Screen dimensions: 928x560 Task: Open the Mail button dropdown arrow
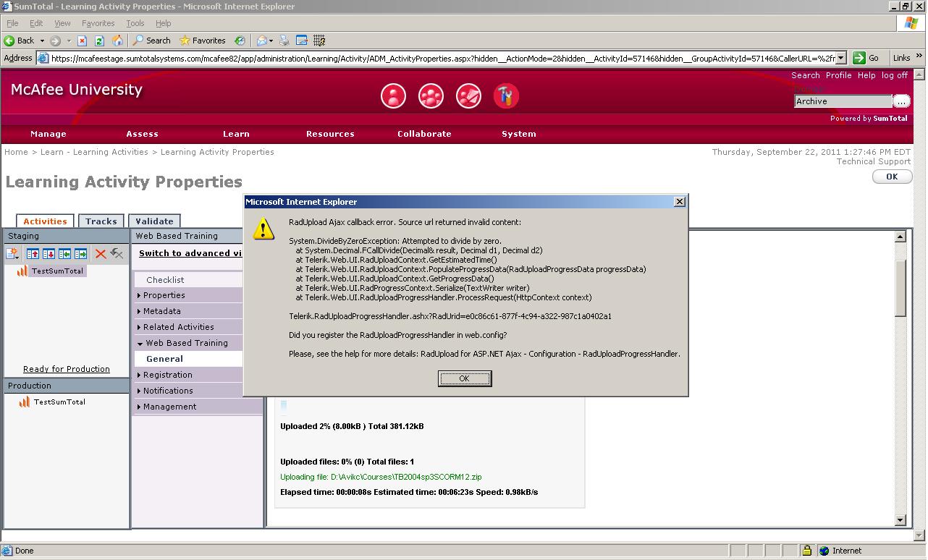[x=271, y=41]
